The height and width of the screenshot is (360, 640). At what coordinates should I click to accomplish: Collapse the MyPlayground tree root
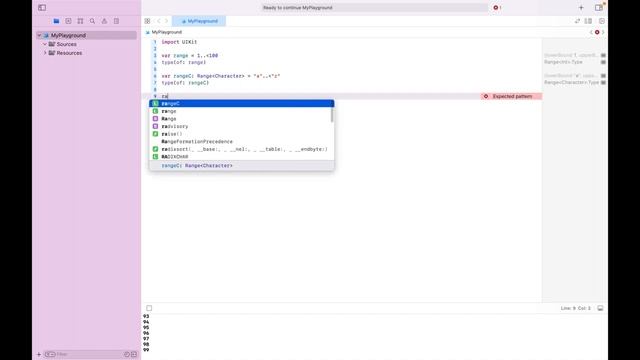40,36
